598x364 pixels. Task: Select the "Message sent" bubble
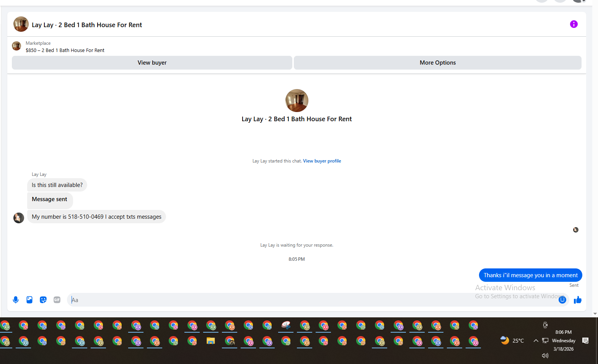coord(50,200)
